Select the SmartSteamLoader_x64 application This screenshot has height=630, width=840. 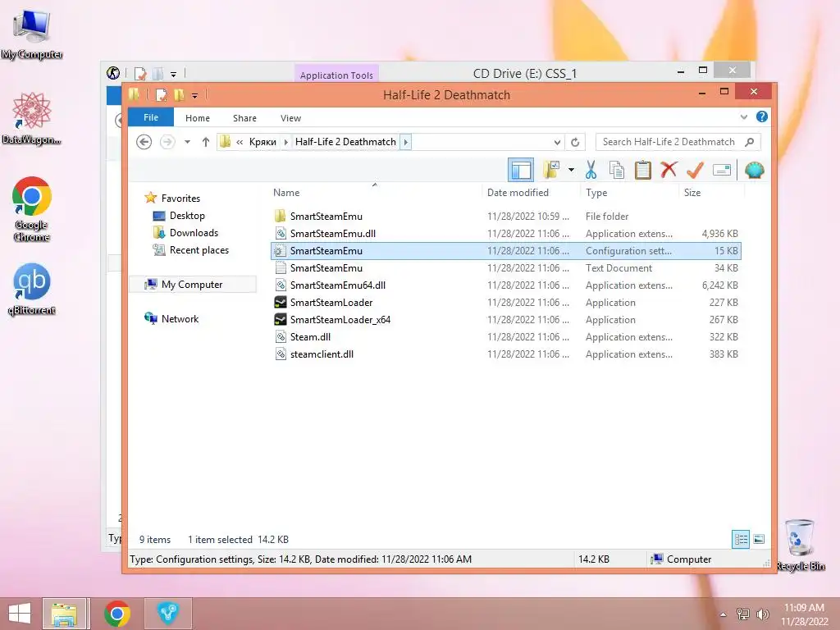(505, 319)
